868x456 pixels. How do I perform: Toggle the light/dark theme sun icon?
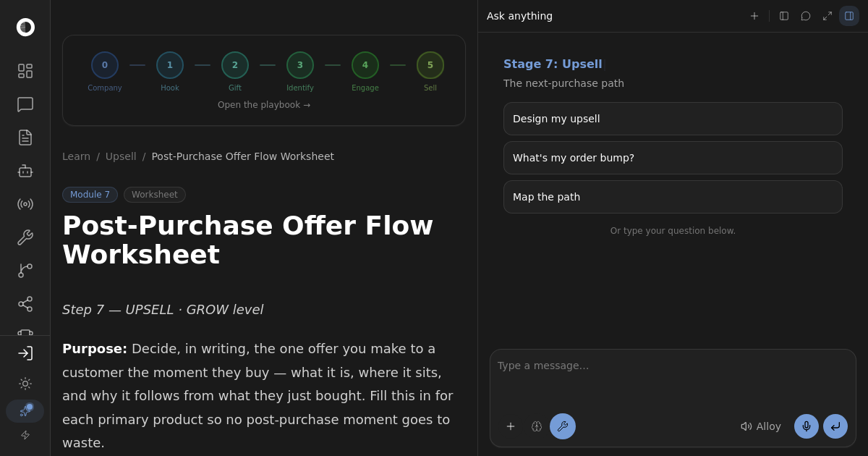click(x=25, y=384)
